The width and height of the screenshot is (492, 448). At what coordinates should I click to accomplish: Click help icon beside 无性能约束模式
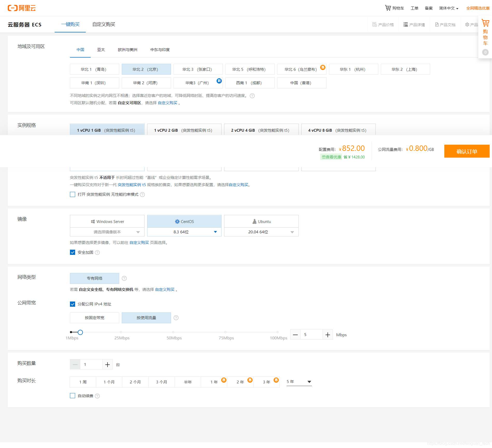[142, 194]
